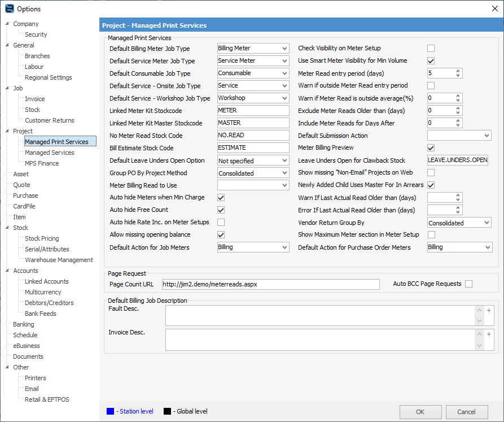Click the Page Count URL field

click(270, 284)
